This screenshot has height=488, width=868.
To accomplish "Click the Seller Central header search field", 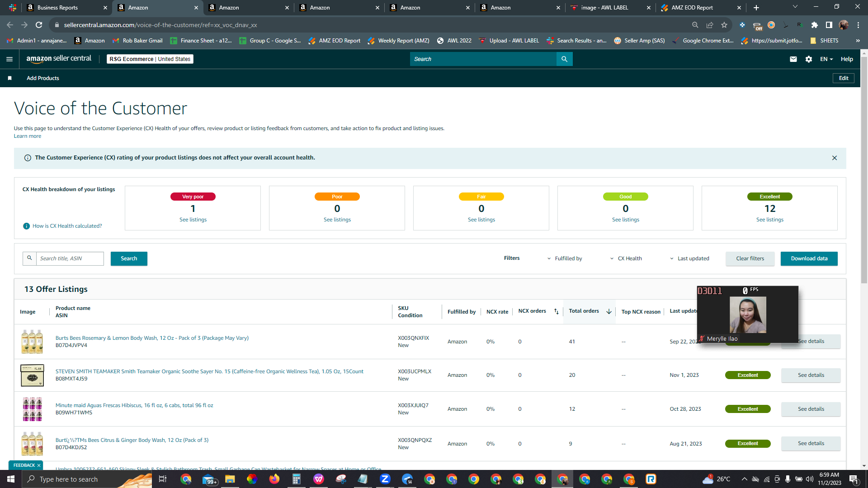I will point(483,59).
